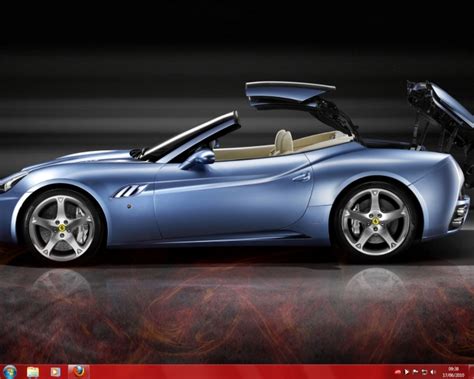Open the Windows Start menu orb

(10, 372)
